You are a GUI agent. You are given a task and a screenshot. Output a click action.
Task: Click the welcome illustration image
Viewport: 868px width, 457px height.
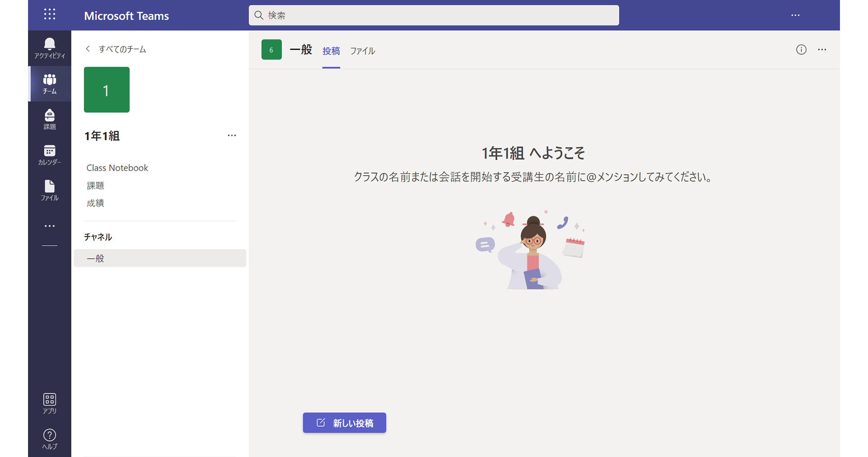(x=530, y=250)
